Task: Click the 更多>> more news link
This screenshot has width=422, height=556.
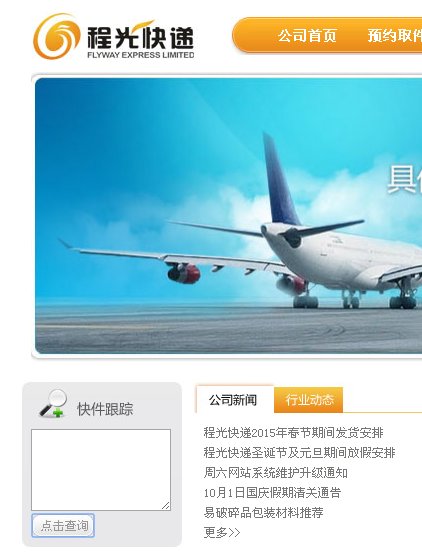Action: coord(222,532)
